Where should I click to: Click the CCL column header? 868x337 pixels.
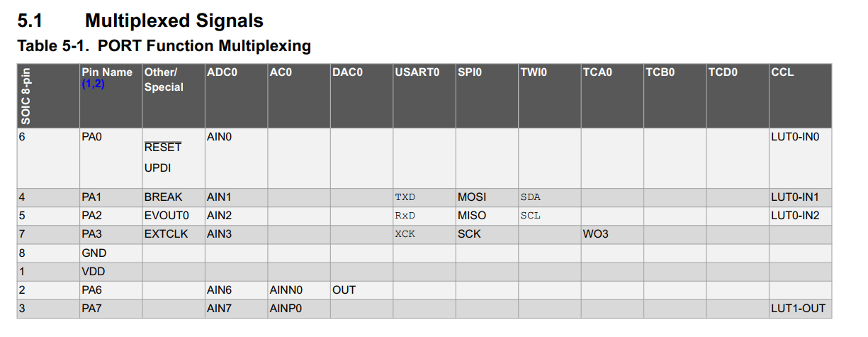[x=782, y=72]
